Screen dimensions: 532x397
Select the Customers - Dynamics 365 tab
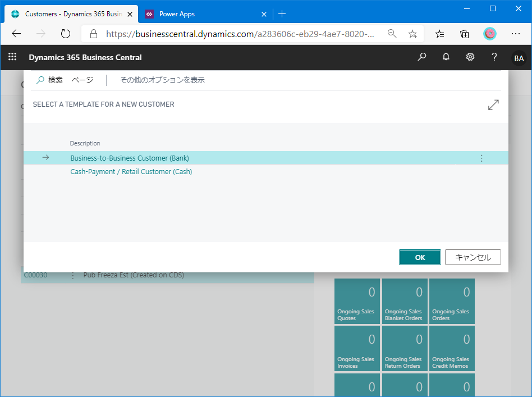tap(71, 14)
